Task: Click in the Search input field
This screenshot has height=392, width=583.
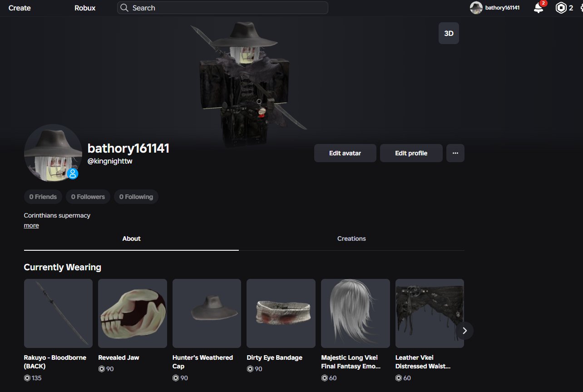Action: pos(222,8)
